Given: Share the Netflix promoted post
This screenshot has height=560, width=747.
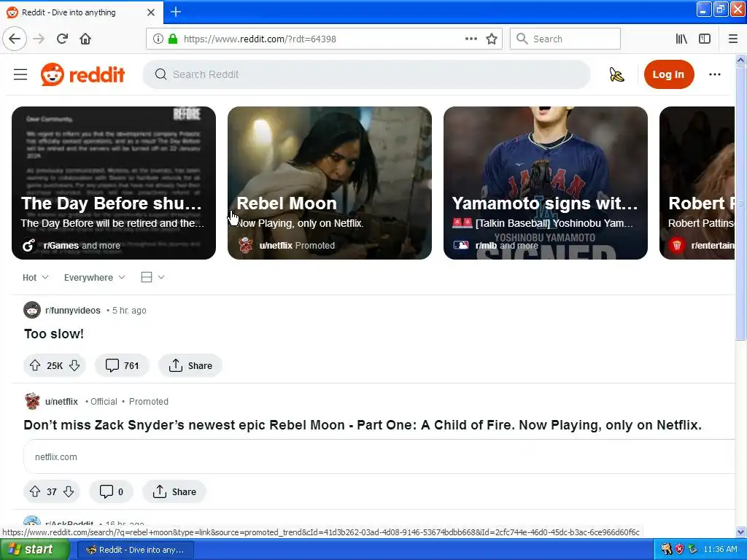Looking at the screenshot, I should (174, 491).
